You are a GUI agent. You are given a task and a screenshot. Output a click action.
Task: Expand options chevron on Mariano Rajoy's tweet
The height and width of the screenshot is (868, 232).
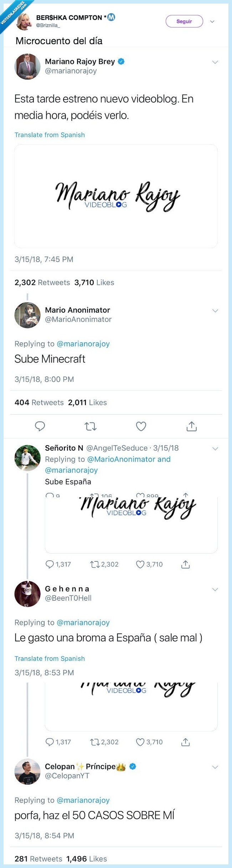(215, 62)
